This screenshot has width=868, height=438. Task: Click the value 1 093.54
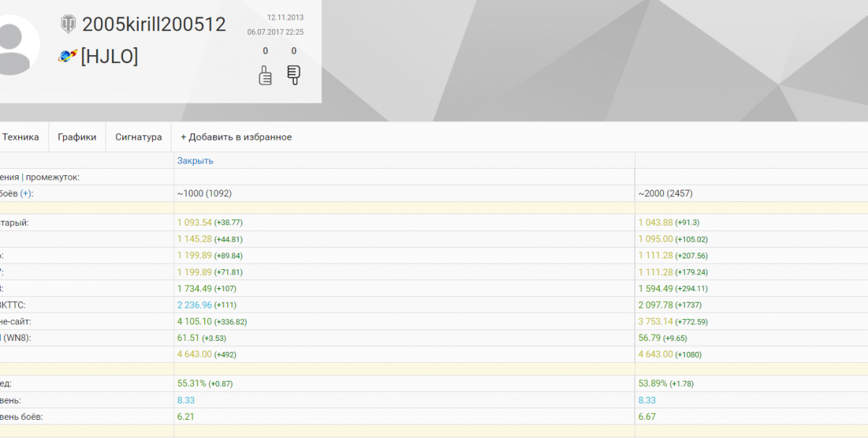tap(195, 222)
